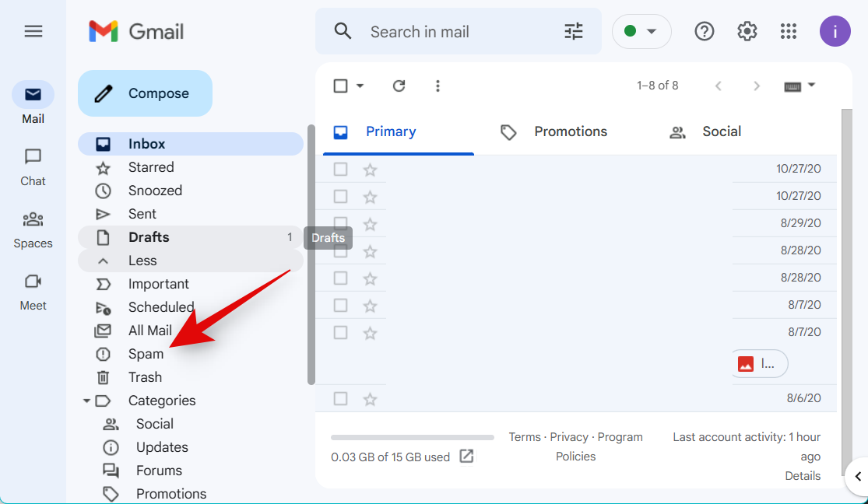The height and width of the screenshot is (504, 868).
Task: Open the Snoozed folder
Action: click(x=191, y=191)
